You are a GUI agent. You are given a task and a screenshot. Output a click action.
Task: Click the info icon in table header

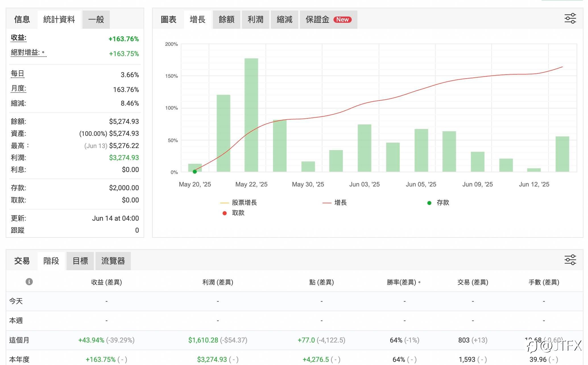pyautogui.click(x=29, y=282)
